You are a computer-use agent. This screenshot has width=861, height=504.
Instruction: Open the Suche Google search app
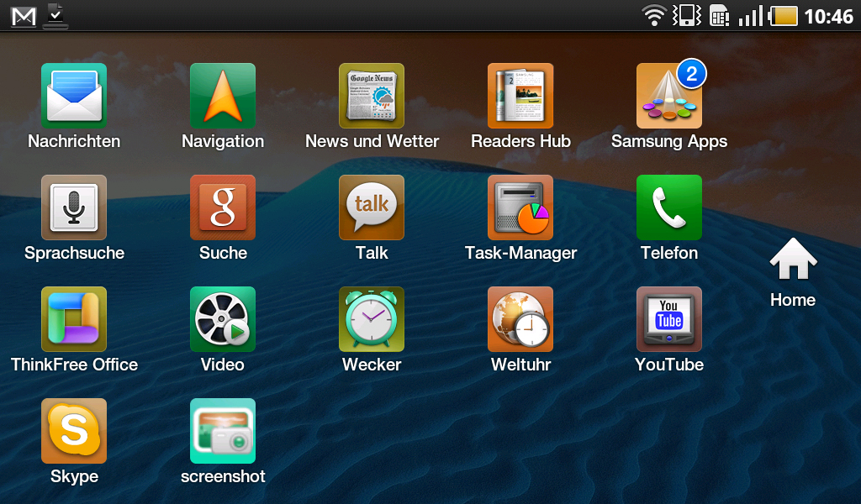point(223,207)
